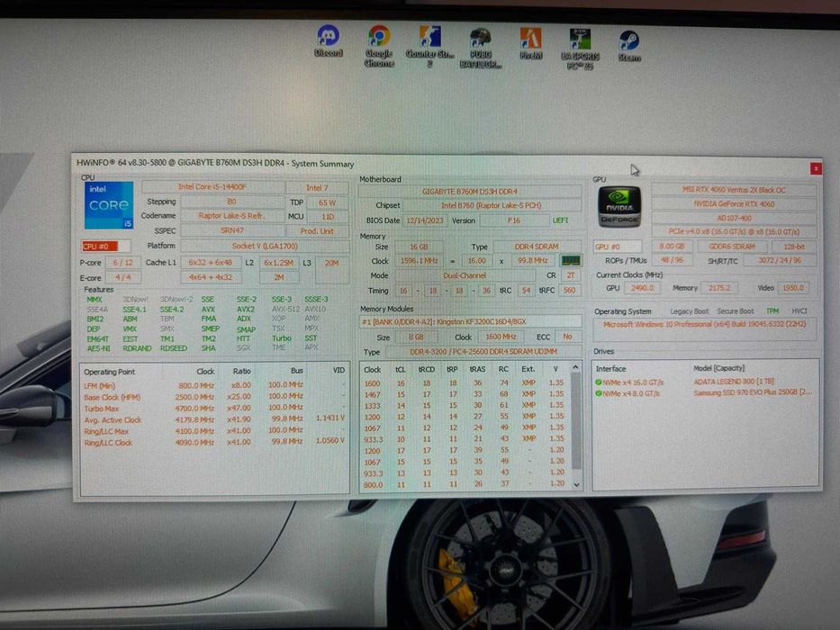
Task: Click the DDR4-3200 / PC4-25600 module type field
Action: pyautogui.click(x=483, y=352)
